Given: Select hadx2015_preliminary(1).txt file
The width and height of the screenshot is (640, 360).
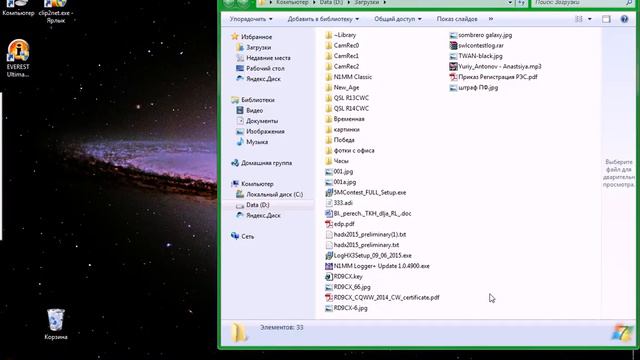Looking at the screenshot, I should click(x=366, y=235).
